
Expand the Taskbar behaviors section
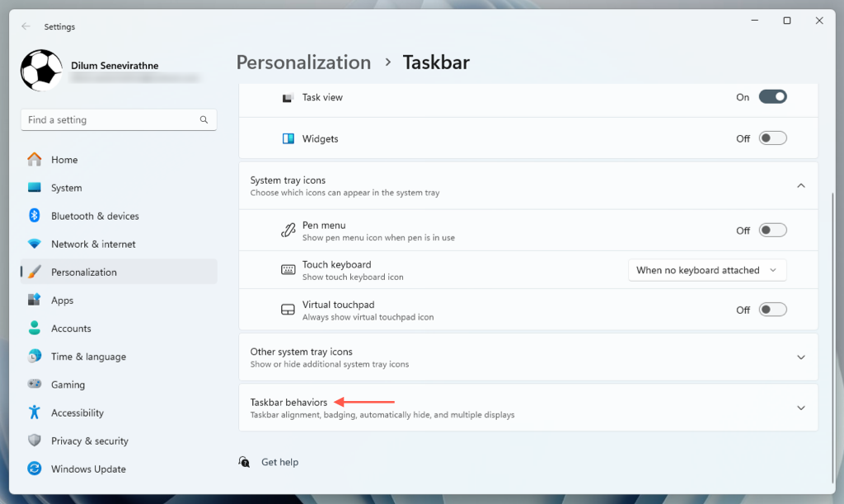tap(800, 408)
